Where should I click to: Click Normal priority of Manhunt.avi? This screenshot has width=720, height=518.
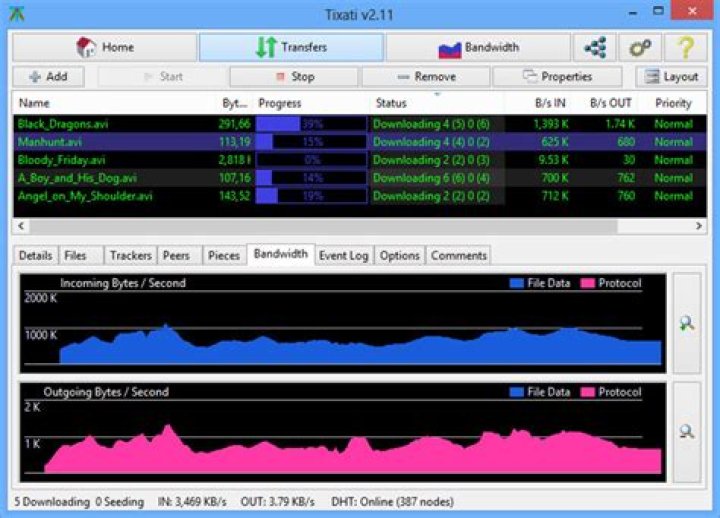click(x=673, y=142)
